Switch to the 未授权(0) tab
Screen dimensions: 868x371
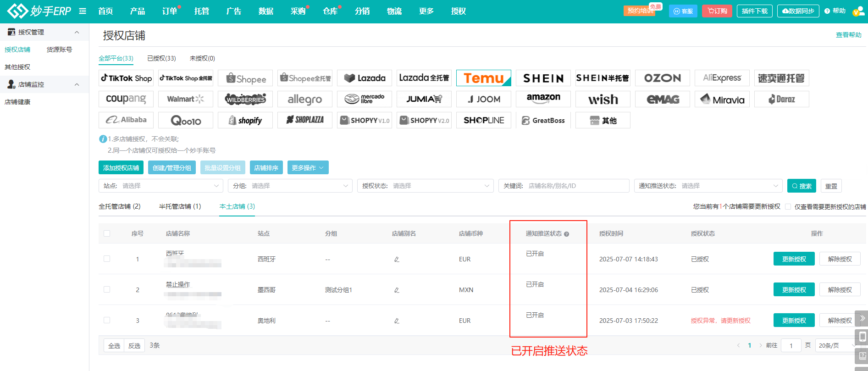click(x=202, y=58)
